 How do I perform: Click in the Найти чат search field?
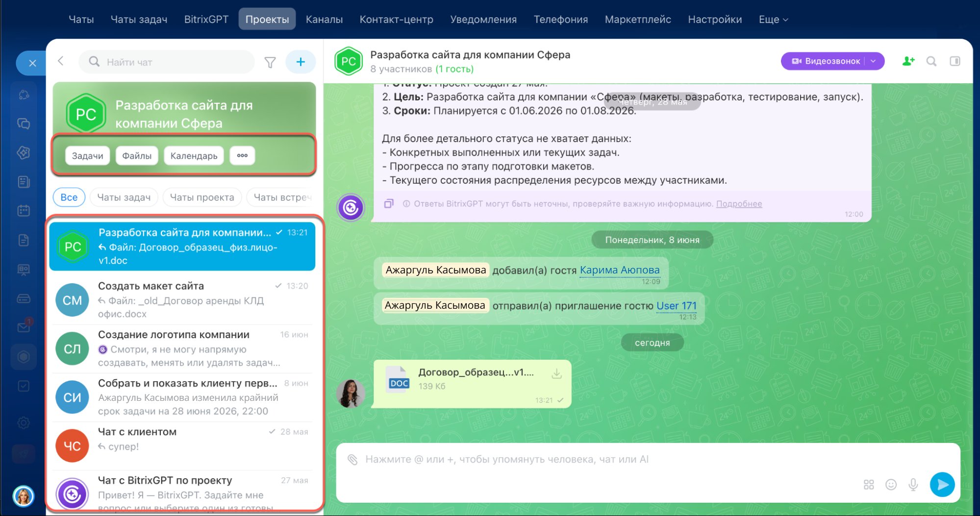[167, 62]
